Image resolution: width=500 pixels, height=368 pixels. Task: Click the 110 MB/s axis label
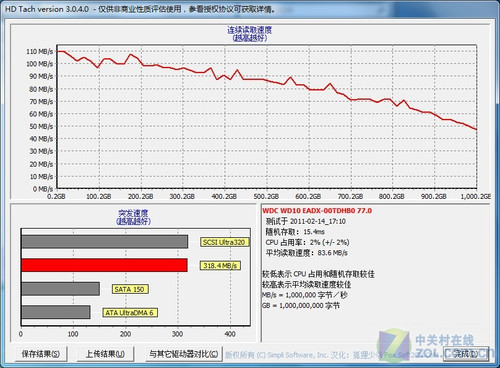point(40,51)
